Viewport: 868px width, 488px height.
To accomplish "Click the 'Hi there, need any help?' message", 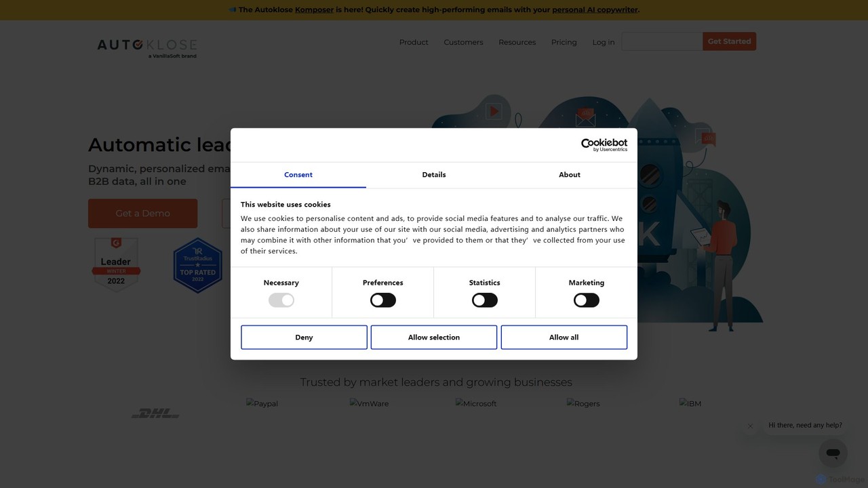I will tap(806, 425).
